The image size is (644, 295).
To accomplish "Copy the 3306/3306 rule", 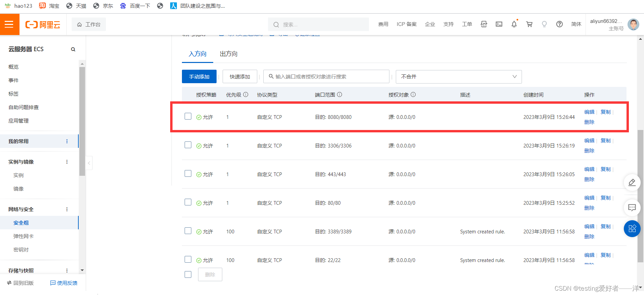I will (606, 141).
